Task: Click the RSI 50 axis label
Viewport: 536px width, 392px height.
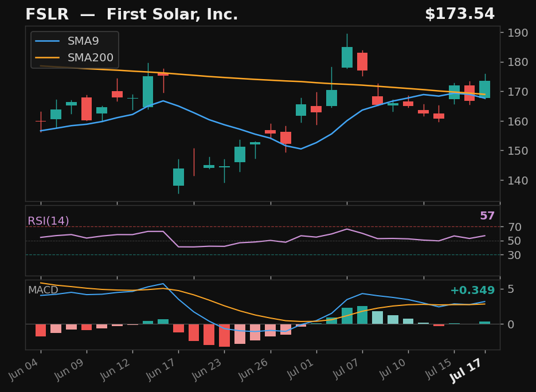Action: click(514, 241)
